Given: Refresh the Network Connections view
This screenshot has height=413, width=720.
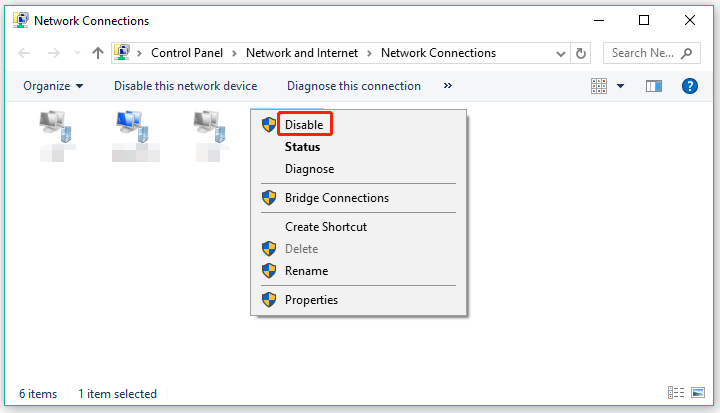Looking at the screenshot, I should [x=580, y=53].
